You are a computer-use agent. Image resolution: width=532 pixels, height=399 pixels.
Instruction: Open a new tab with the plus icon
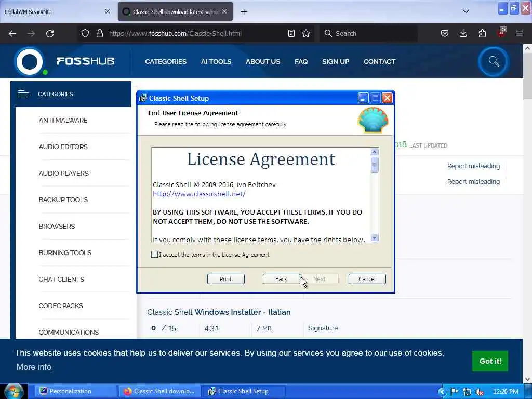[x=244, y=12]
